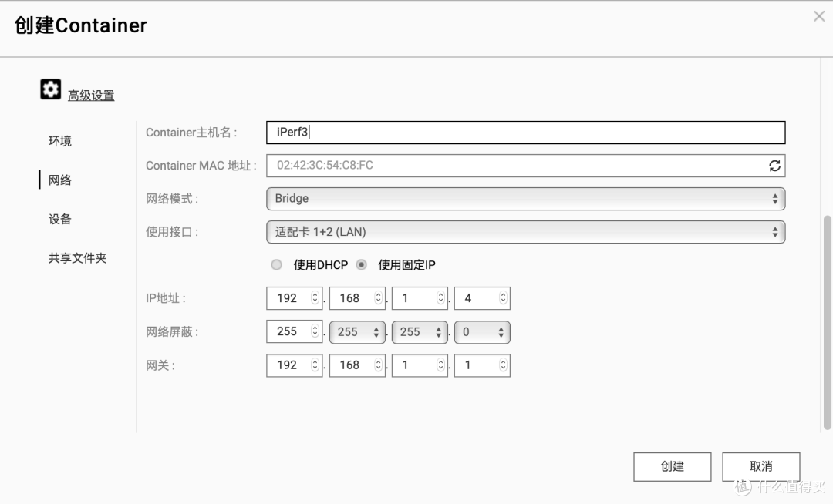This screenshot has width=833, height=504.
Task: Select the Use fixed IP radio button
Action: click(x=361, y=265)
